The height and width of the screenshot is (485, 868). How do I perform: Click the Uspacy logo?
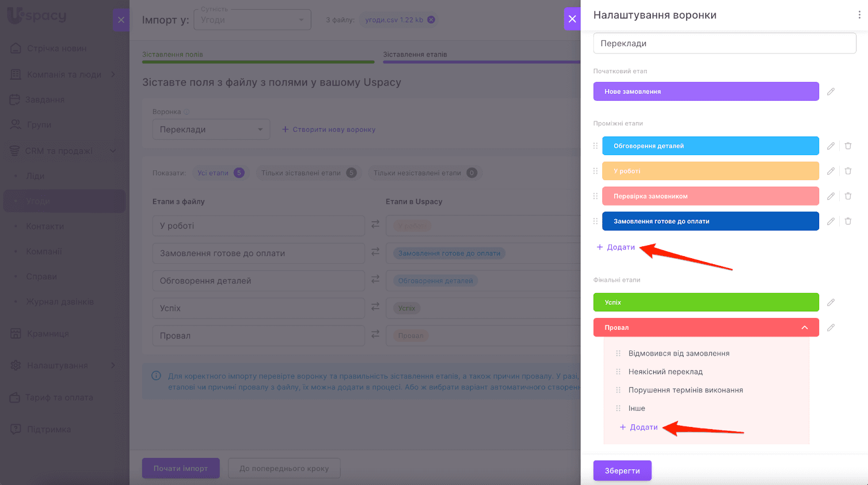click(x=36, y=15)
